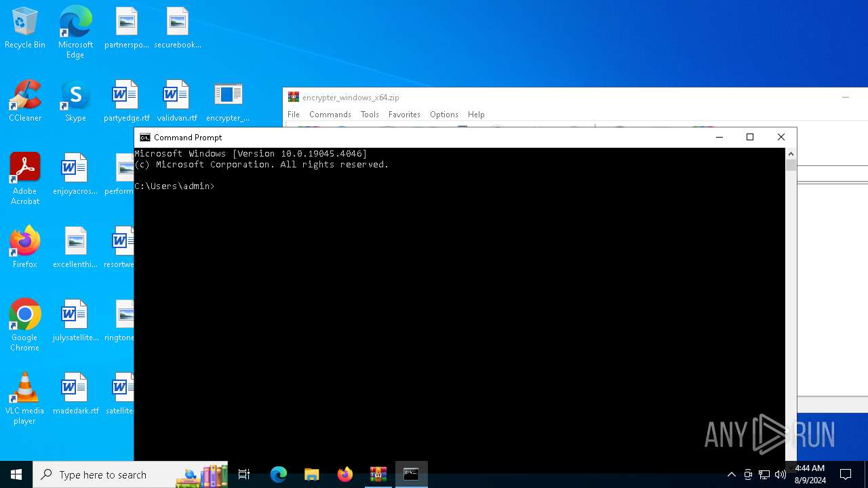868x488 pixels.
Task: Launch Microsoft Edge from desktop shortcut
Action: point(75,32)
